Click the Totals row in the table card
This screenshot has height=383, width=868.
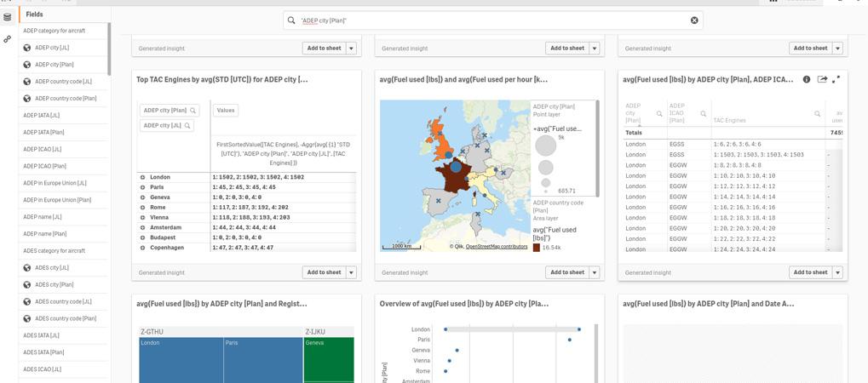[733, 133]
